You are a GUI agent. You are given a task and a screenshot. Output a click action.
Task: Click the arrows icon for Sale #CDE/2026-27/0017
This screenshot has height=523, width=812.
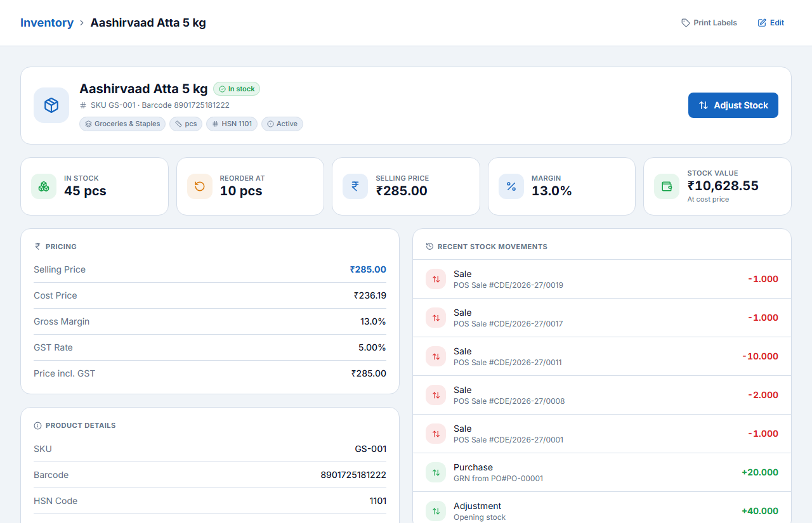(x=436, y=318)
